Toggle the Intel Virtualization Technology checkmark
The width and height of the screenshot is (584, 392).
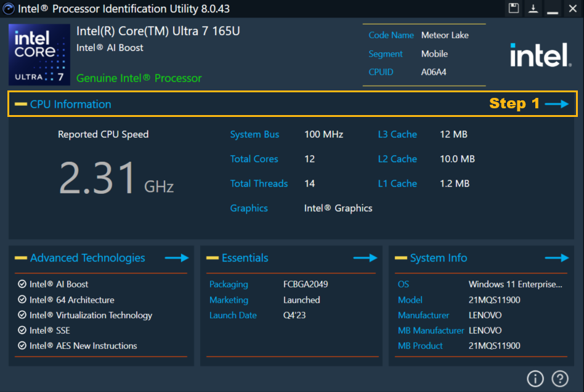click(22, 315)
